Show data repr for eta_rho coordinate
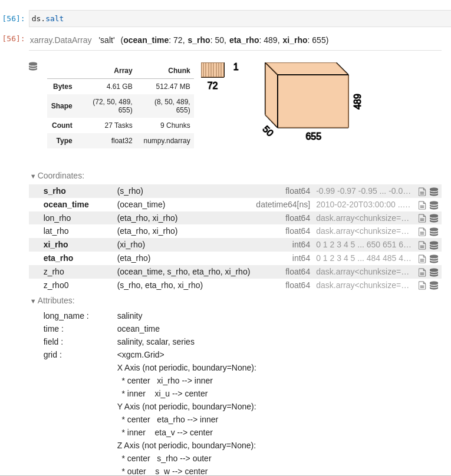This screenshot has height=476, width=451. [x=434, y=259]
